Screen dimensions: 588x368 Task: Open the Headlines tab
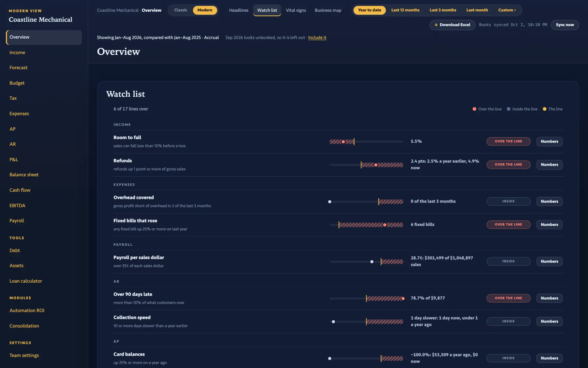coord(239,10)
